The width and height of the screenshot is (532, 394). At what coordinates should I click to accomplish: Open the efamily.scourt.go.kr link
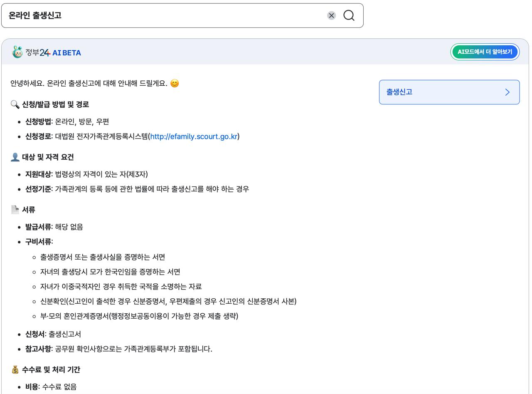pos(194,136)
